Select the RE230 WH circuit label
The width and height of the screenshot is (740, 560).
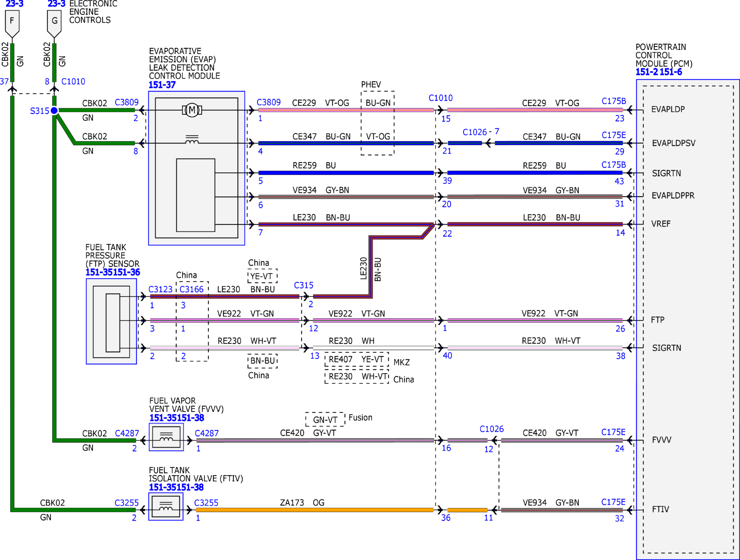[352, 341]
